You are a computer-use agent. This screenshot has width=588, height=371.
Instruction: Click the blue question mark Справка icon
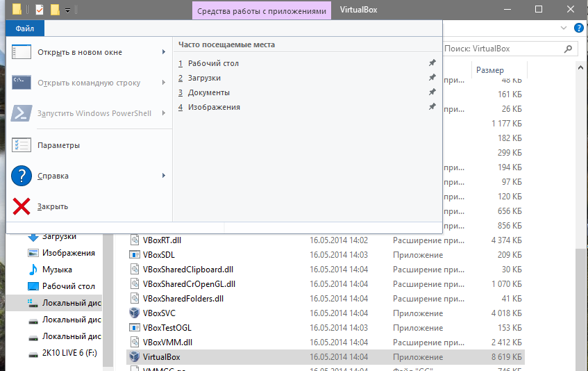pos(22,176)
